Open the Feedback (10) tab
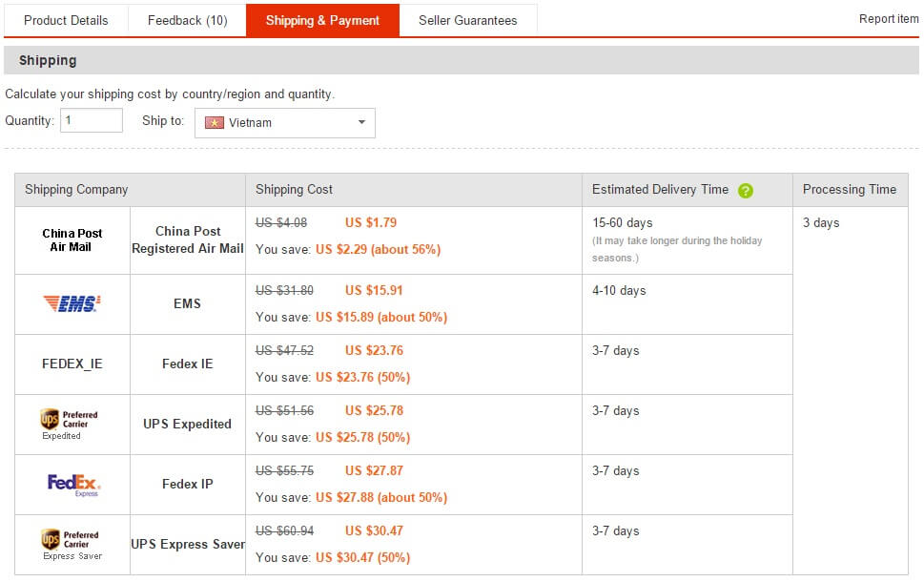Viewport: 924px width, 582px height. 187,20
